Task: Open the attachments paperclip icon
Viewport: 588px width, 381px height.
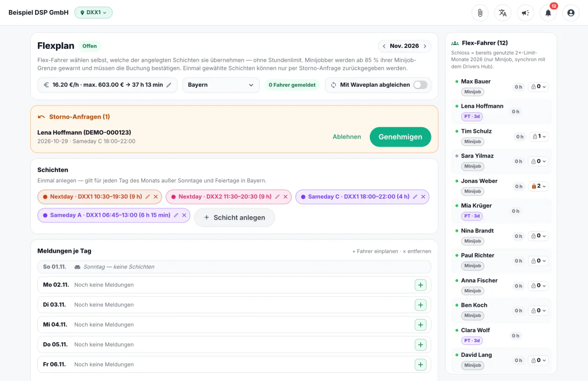Action: 480,13
